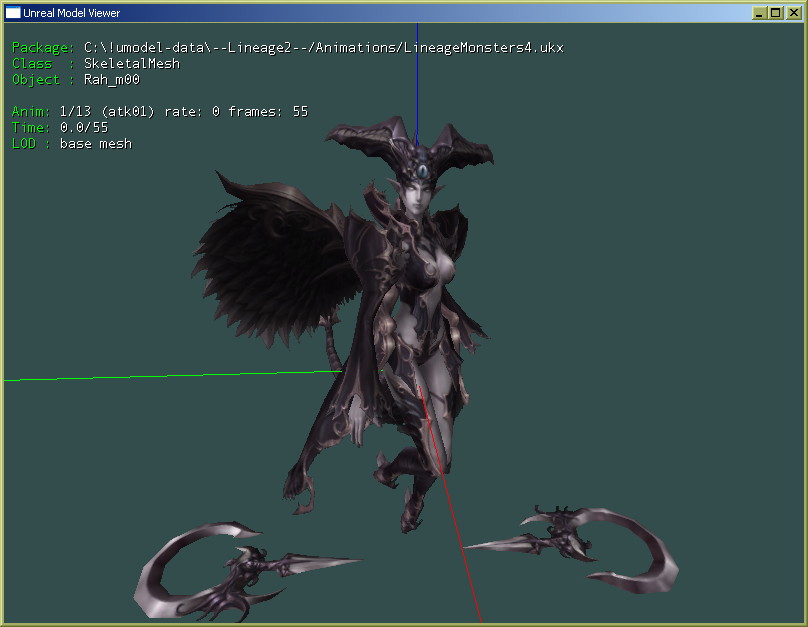The image size is (808, 627).
Task: Click the rate: 0 value
Action: pyautogui.click(x=192, y=112)
